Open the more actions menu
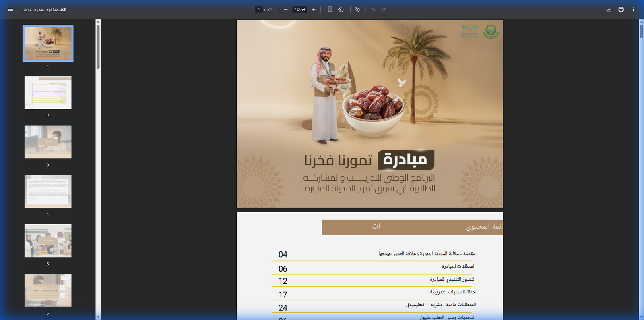This screenshot has width=644, height=320. pyautogui.click(x=633, y=9)
